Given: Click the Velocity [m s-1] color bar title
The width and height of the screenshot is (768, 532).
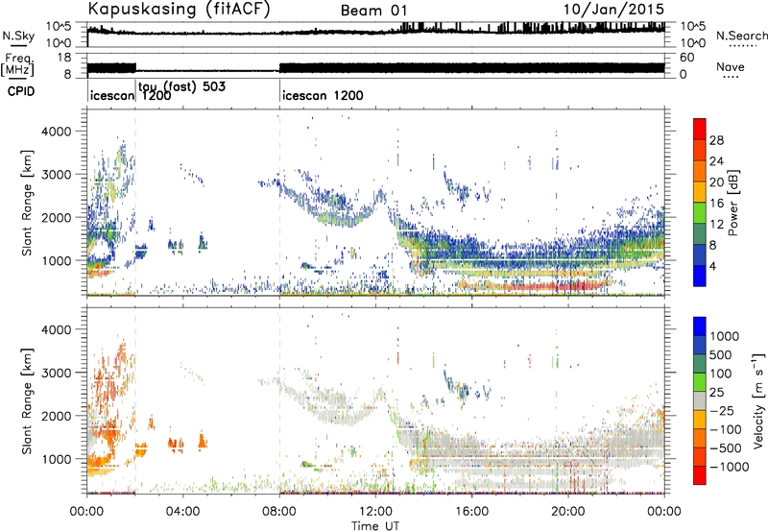Looking at the screenshot, I should [758, 400].
